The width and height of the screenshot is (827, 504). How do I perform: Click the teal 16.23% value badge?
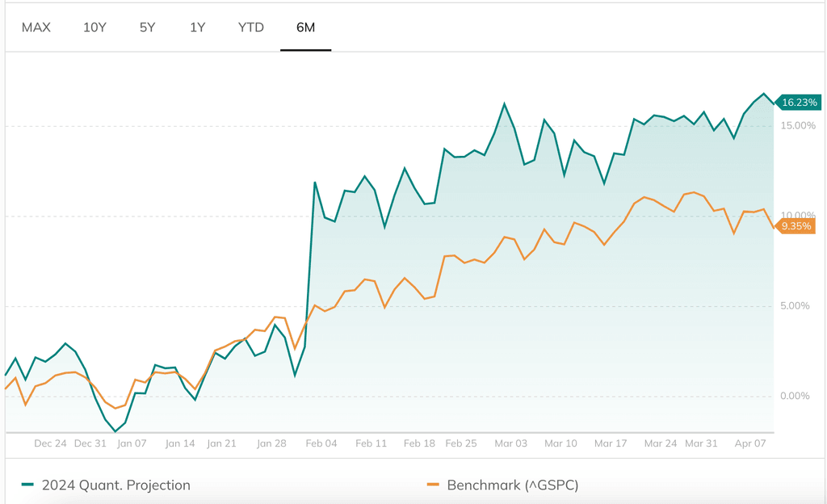click(x=799, y=103)
